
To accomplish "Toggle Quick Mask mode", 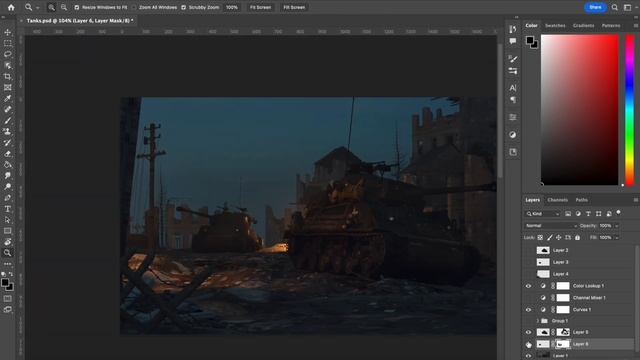I will click(7, 298).
